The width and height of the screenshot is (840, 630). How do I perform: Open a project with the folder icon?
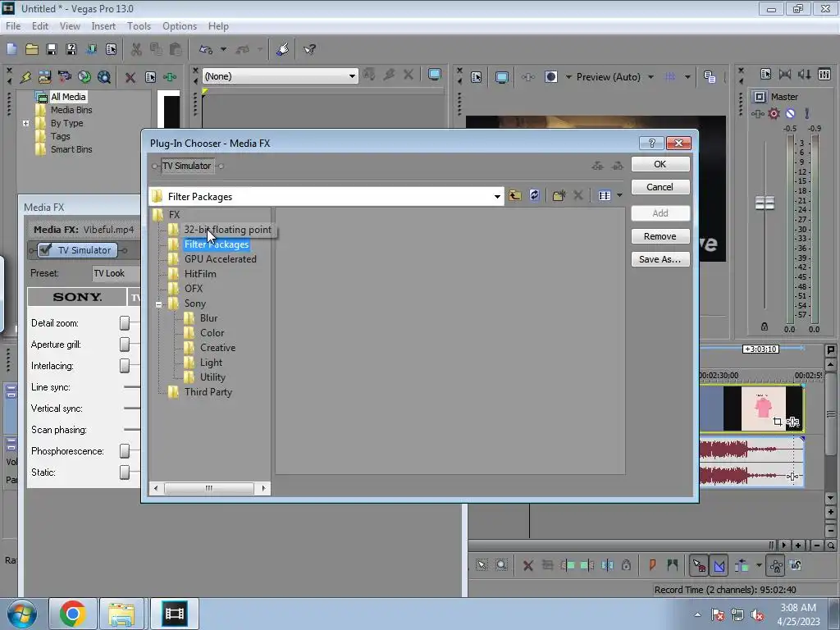pyautogui.click(x=32, y=49)
